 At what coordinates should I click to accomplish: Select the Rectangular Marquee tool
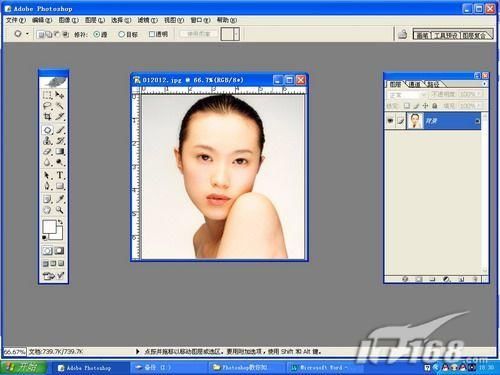(x=48, y=95)
